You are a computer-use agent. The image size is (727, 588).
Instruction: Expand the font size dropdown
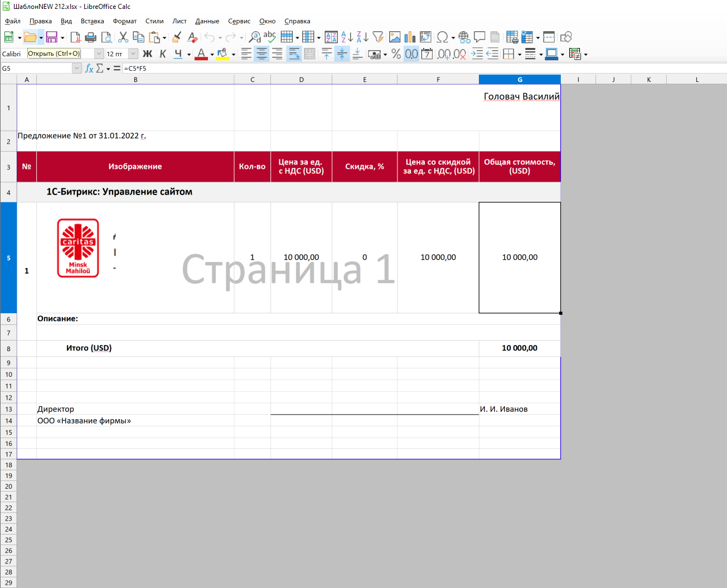pyautogui.click(x=133, y=54)
